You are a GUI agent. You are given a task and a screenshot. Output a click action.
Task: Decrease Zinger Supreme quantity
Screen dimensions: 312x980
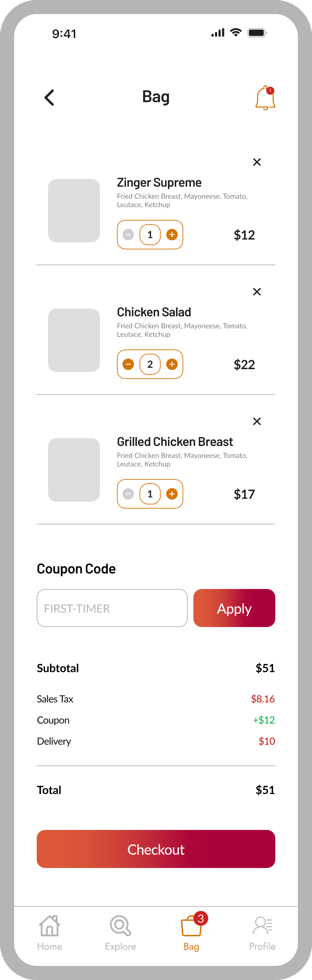pyautogui.click(x=128, y=235)
